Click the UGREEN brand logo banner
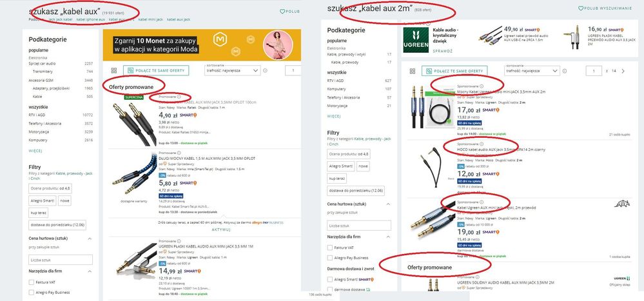644x301 pixels. point(416,40)
